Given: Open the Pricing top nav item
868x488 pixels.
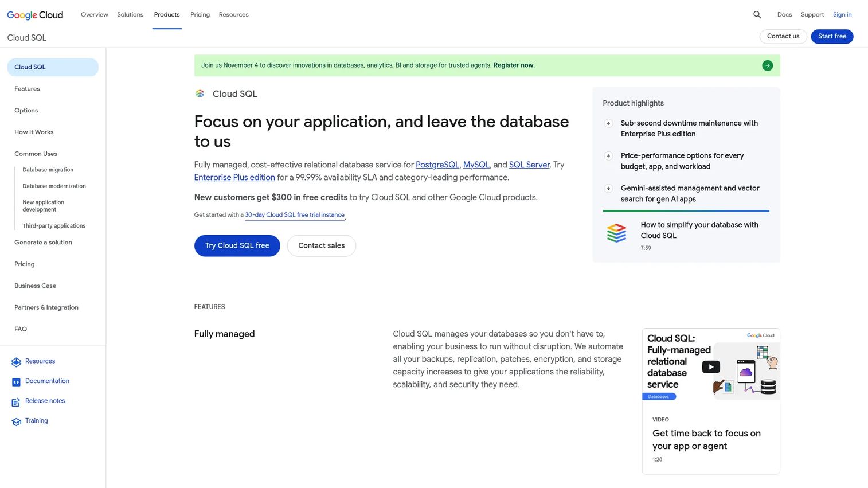Looking at the screenshot, I should [x=200, y=15].
